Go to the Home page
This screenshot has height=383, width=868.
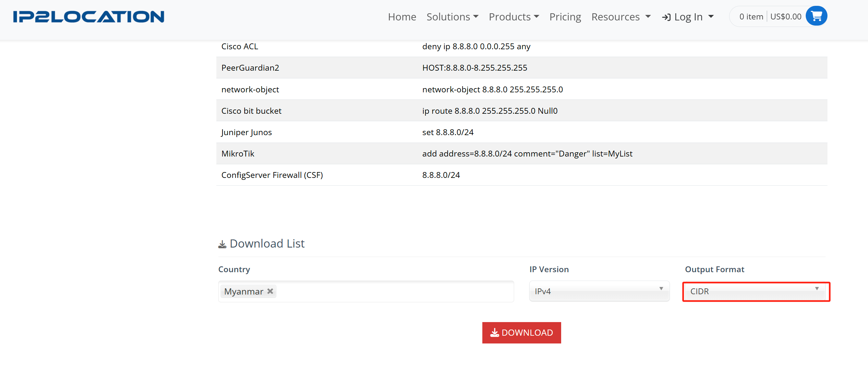402,17
